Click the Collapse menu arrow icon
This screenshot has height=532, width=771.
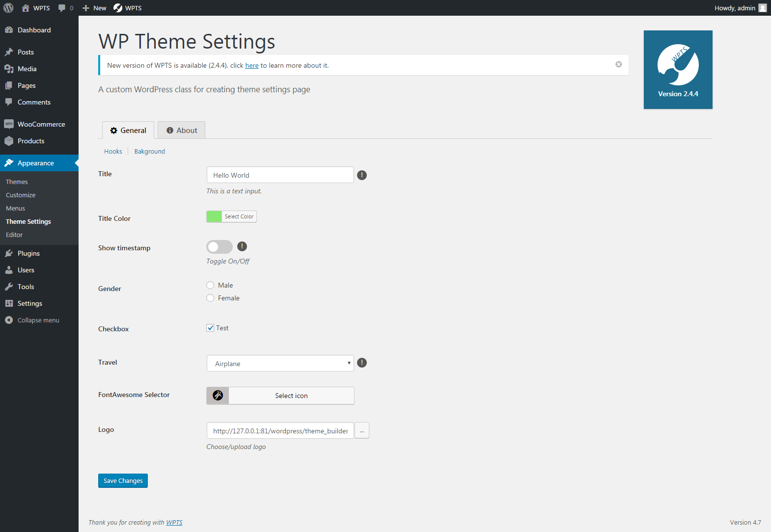click(x=9, y=320)
